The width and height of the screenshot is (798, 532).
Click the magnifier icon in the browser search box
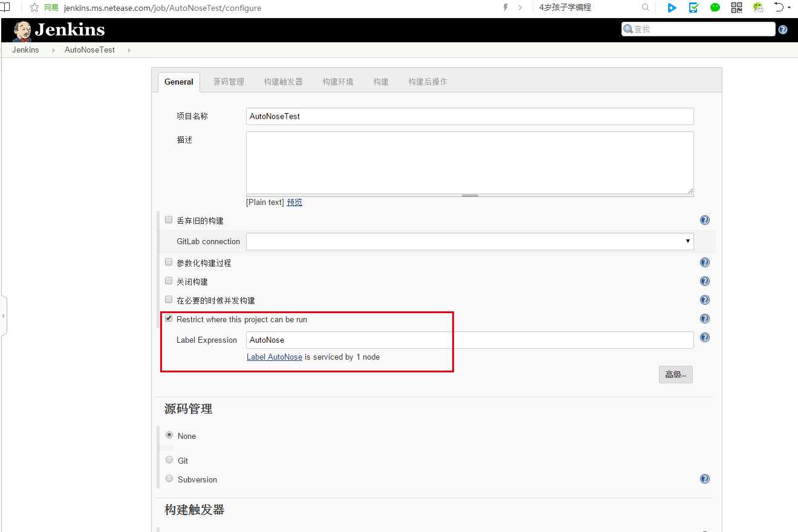(x=646, y=8)
